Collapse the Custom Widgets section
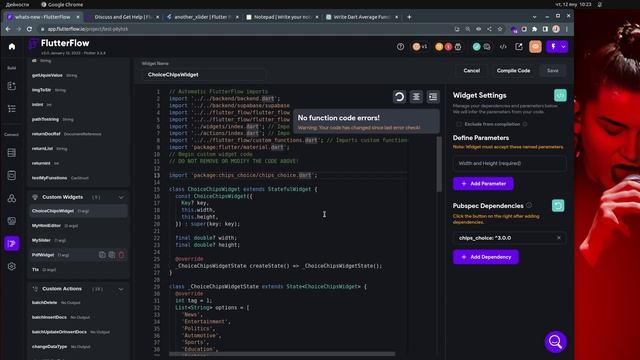This screenshot has height=360, width=640. click(121, 197)
